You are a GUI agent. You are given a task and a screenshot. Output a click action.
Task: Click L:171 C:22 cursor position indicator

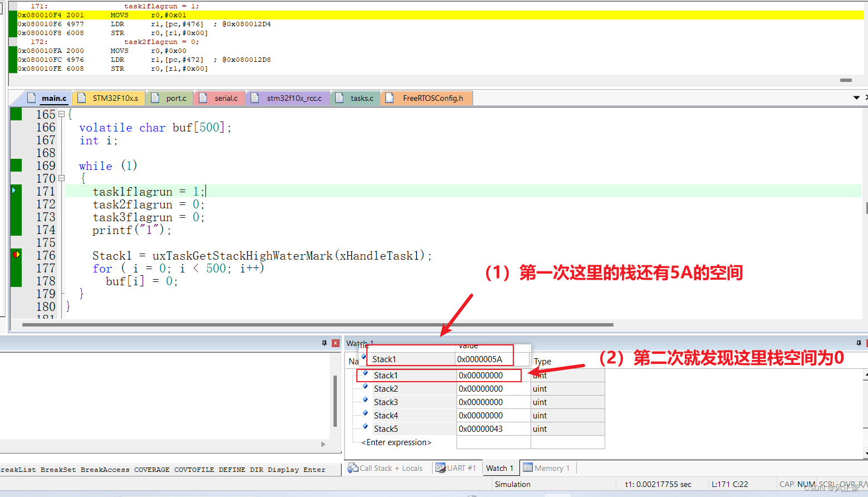point(730,484)
